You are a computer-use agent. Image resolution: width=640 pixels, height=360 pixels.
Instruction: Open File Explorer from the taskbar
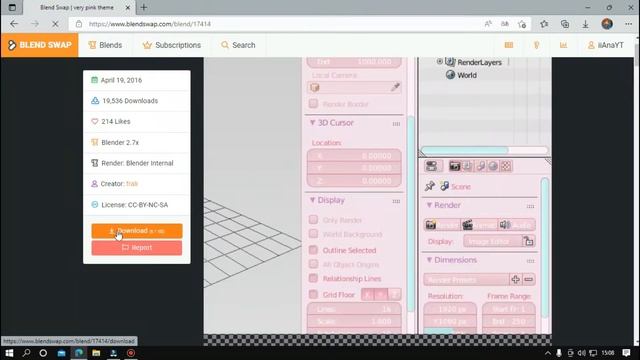96,353
